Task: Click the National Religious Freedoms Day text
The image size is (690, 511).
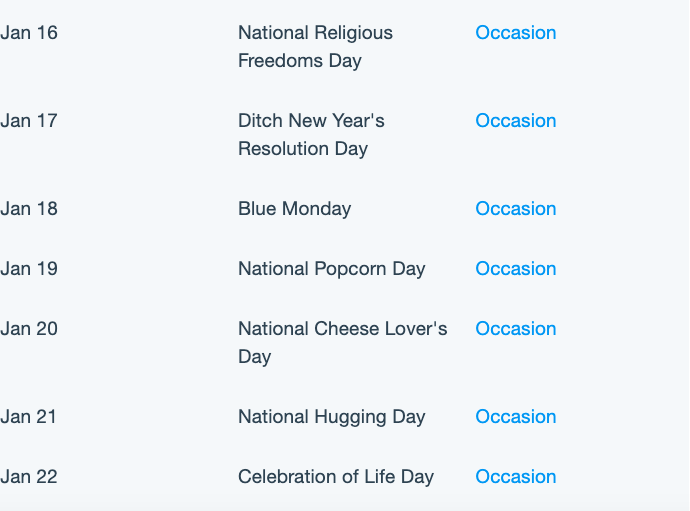Action: pyautogui.click(x=316, y=47)
